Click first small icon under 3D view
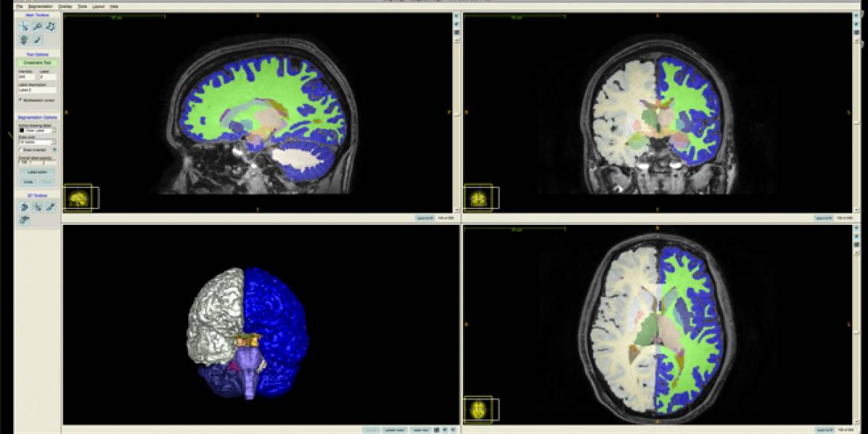Image resolution: width=868 pixels, height=434 pixels. [x=436, y=430]
